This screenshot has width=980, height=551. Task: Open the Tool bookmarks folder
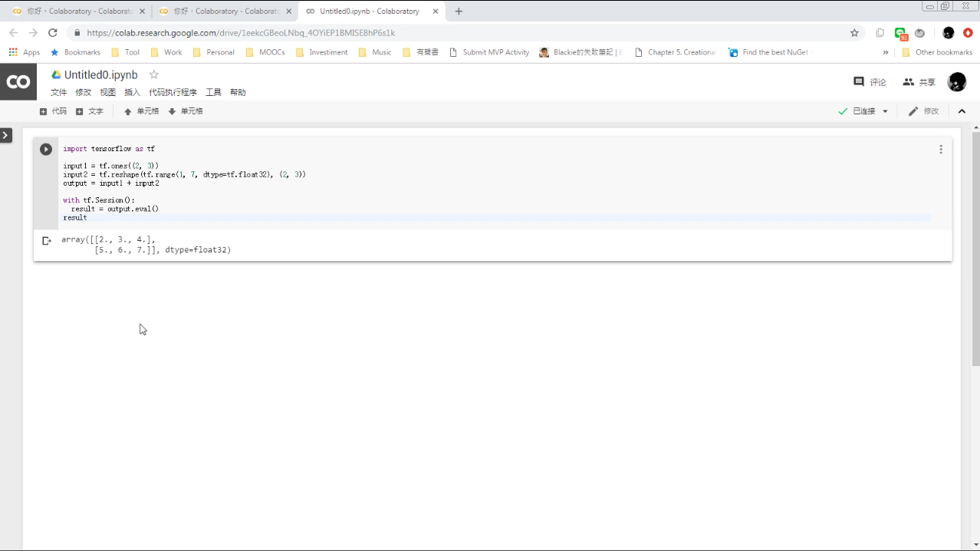click(126, 52)
